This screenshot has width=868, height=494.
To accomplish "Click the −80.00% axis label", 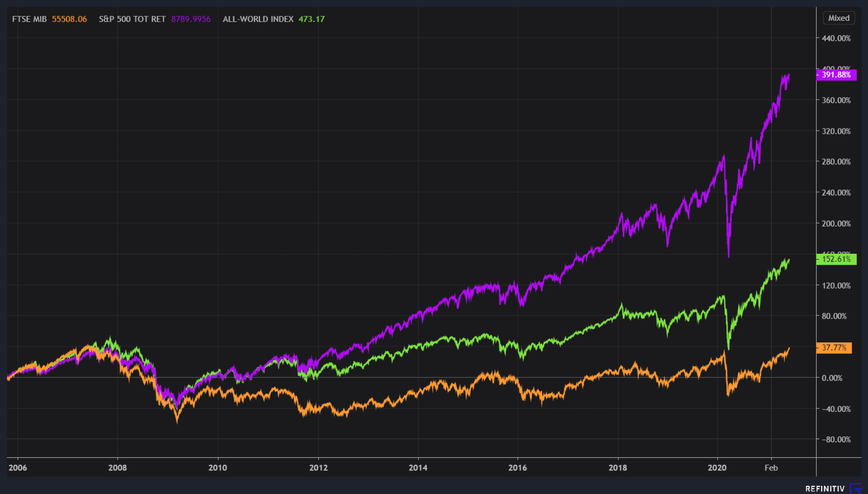I will point(836,440).
